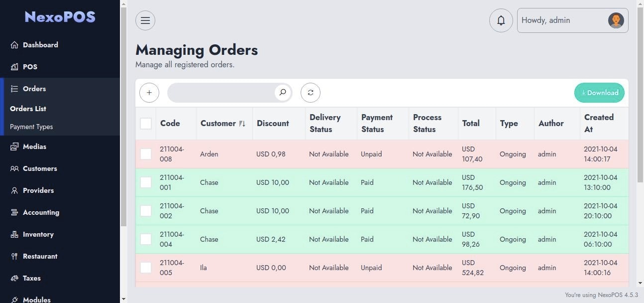644x303 pixels.
Task: Expand the Inventory sidebar menu
Action: pos(38,234)
